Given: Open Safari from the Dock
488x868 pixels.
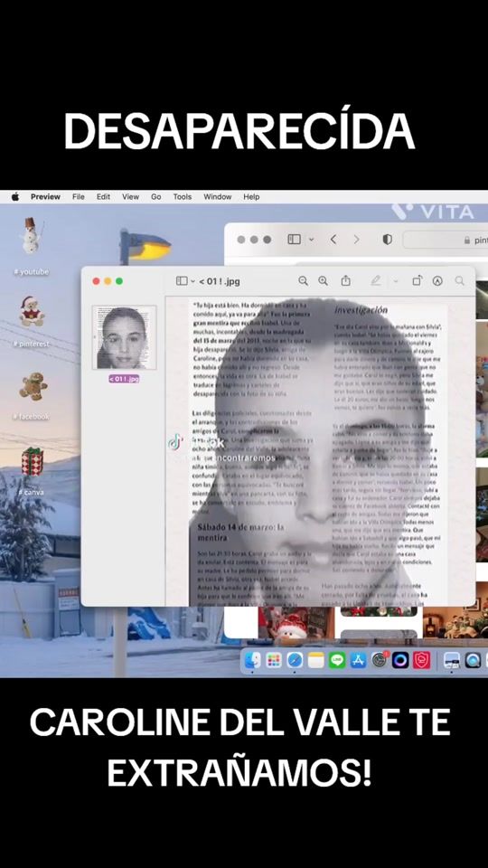Looking at the screenshot, I should (295, 660).
